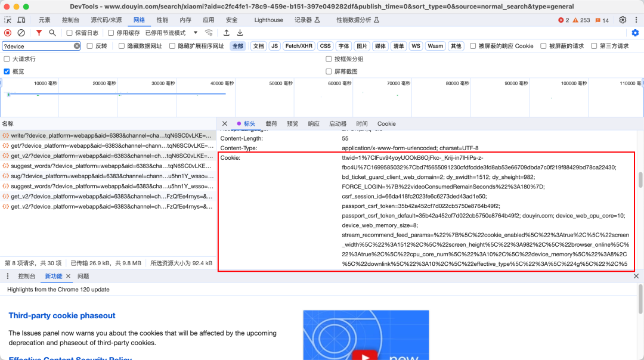
Task: Check 隐藏扩展程序网址 option
Action: click(x=172, y=46)
